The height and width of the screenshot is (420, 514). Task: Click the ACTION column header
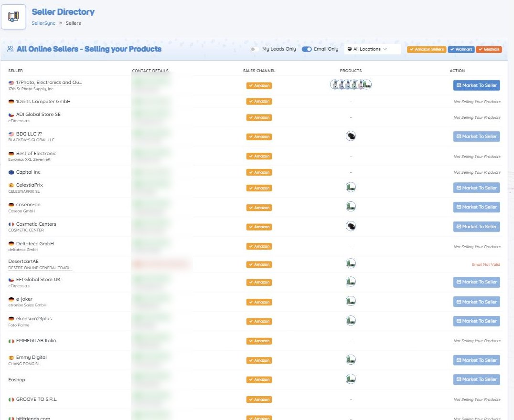(x=457, y=71)
